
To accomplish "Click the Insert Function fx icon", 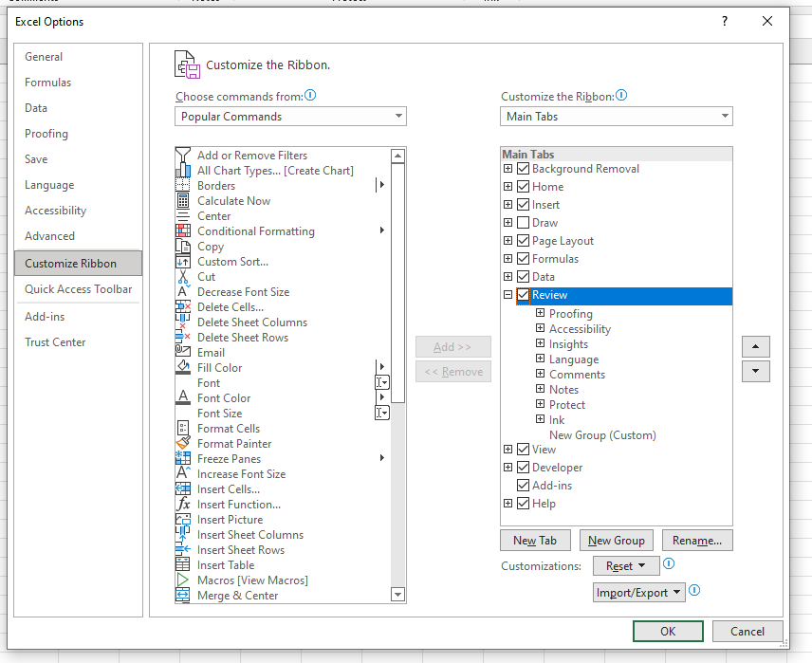I will pos(183,504).
